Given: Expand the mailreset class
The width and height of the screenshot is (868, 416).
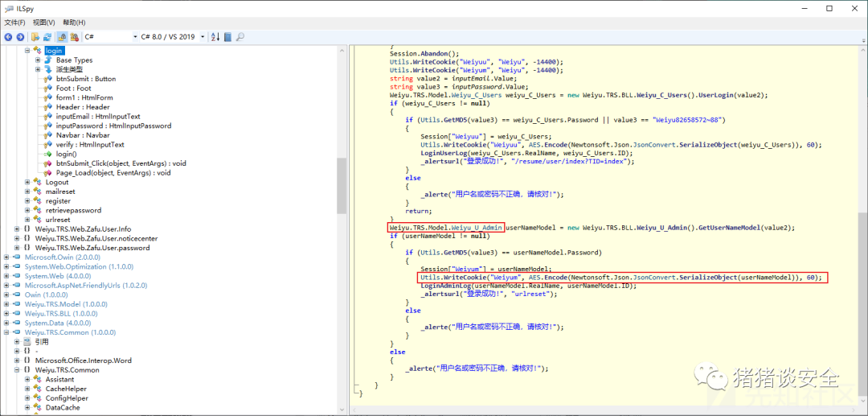Looking at the screenshot, I should click(27, 192).
